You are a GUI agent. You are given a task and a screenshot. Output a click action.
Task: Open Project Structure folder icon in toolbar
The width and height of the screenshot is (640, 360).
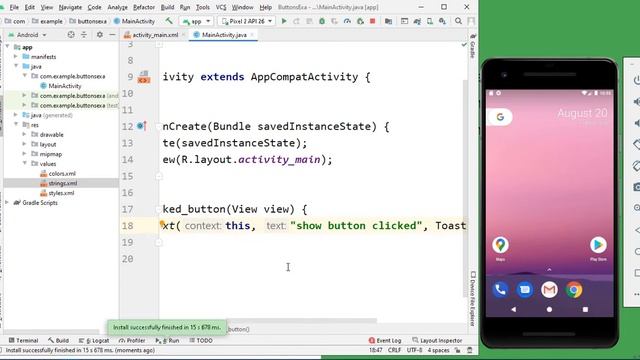click(388, 21)
